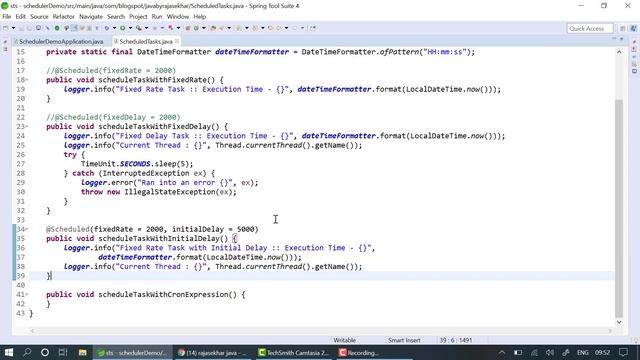The image size is (640, 360).
Task: Click the @Scheduled annotation on line 34
Action: (68, 229)
